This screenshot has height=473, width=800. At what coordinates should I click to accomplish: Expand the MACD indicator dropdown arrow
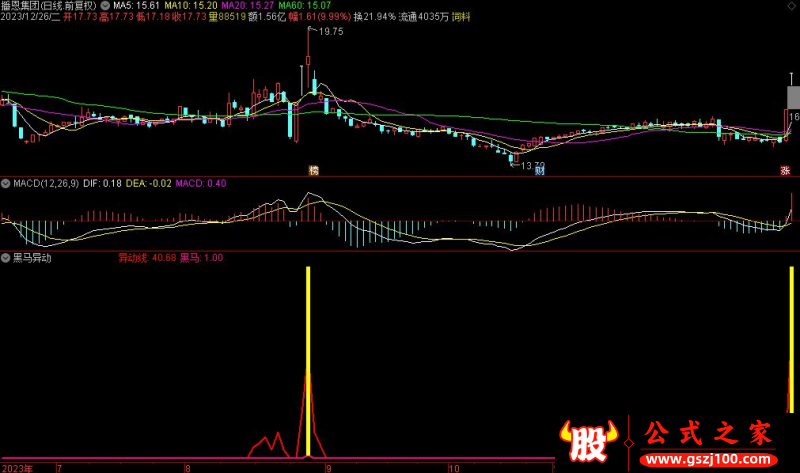click(x=6, y=183)
